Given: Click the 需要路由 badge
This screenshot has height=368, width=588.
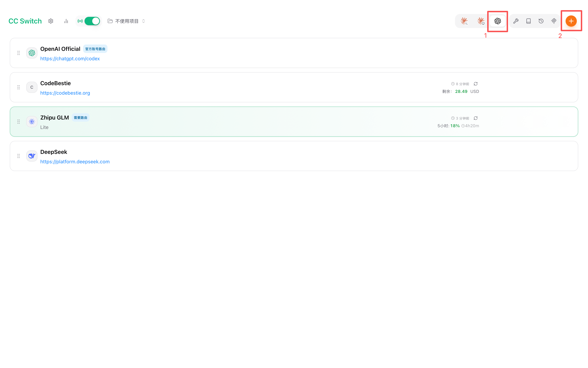Looking at the screenshot, I should click(80, 118).
